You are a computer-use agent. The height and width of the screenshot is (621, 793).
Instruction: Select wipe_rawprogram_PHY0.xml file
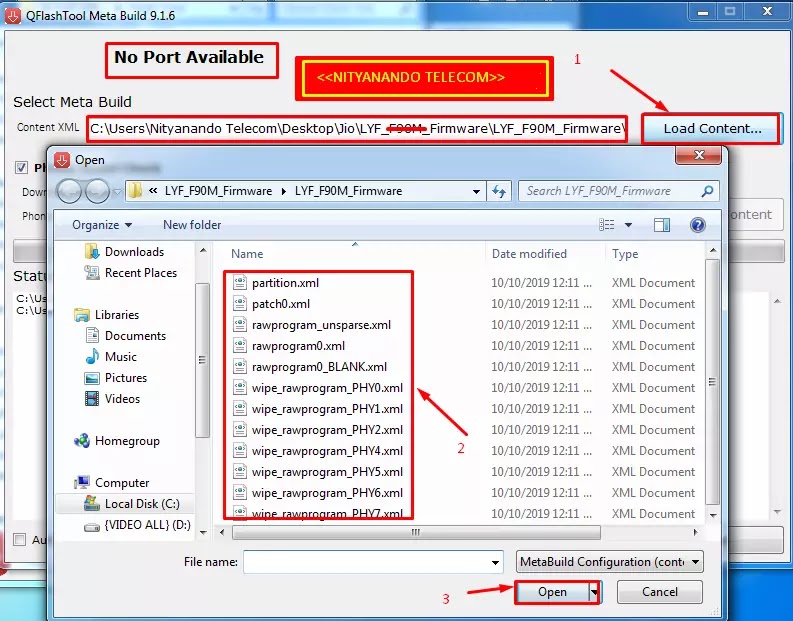327,388
